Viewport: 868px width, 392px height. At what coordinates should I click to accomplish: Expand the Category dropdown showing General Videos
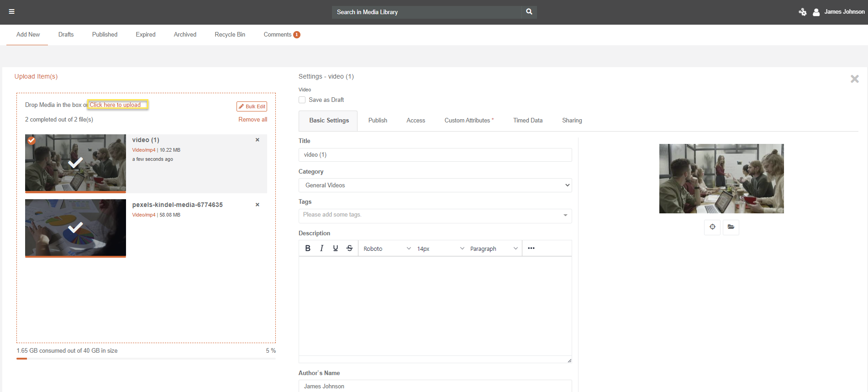tap(435, 185)
